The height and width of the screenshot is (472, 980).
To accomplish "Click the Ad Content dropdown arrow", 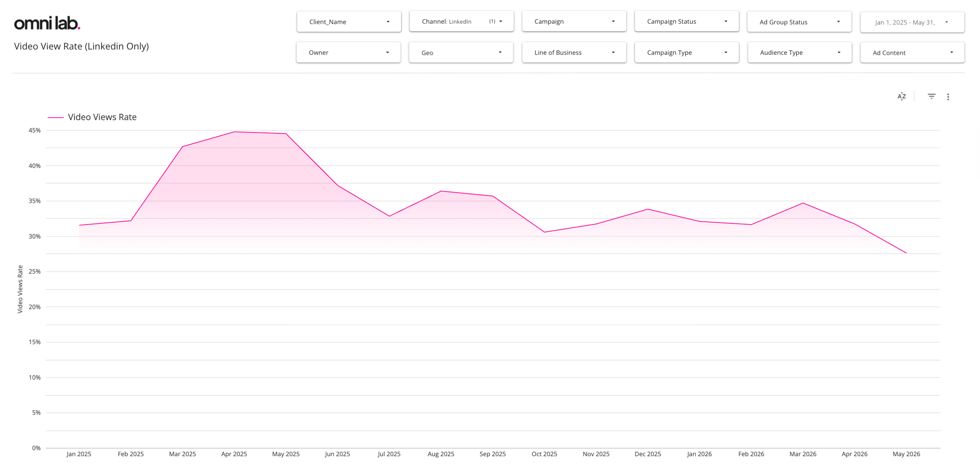I will (951, 53).
